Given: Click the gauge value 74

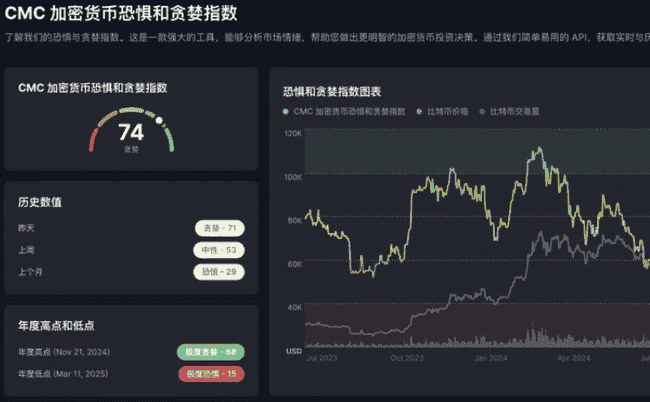Looking at the screenshot, I should (x=131, y=132).
